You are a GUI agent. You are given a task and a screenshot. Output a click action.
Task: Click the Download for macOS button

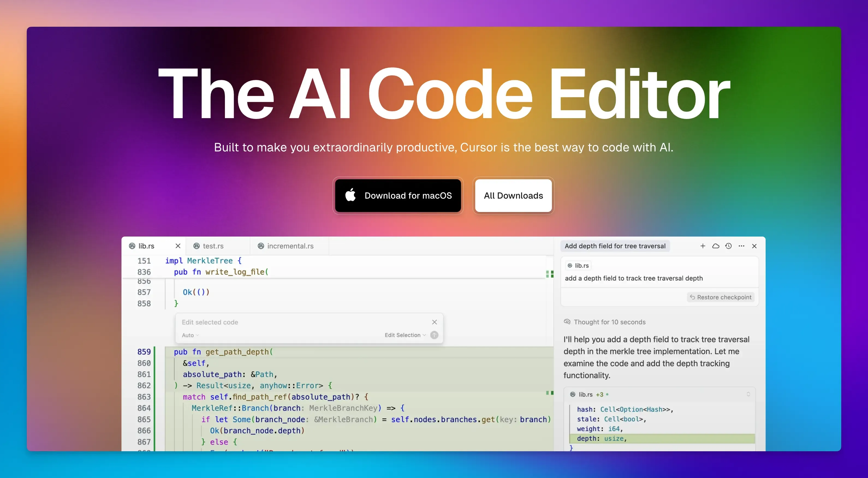pos(398,195)
